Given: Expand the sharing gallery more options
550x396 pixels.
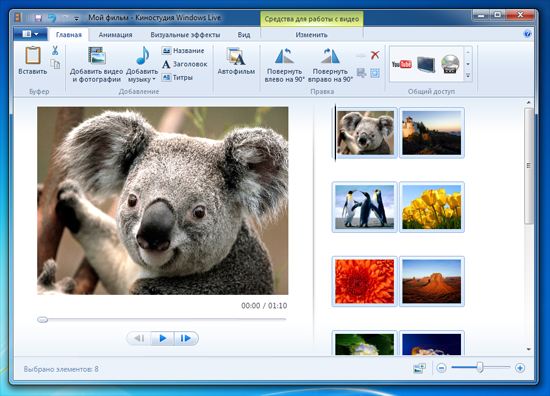Looking at the screenshot, I should point(468,75).
